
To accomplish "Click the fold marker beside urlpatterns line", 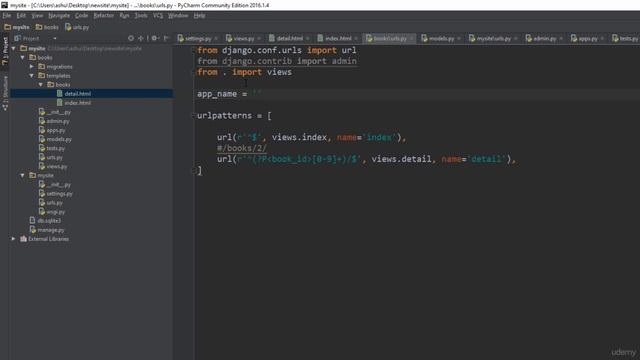I will 194,116.
